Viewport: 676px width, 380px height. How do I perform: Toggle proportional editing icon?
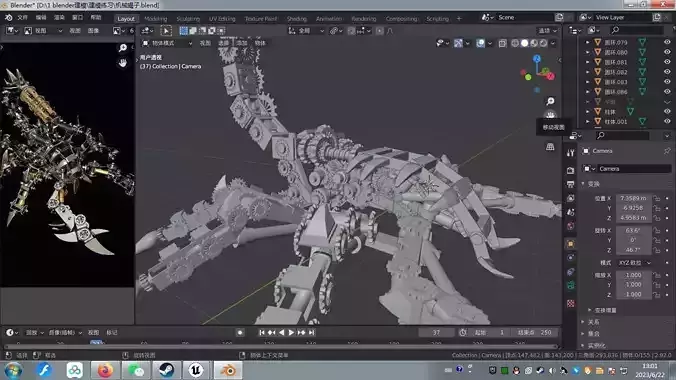click(379, 31)
